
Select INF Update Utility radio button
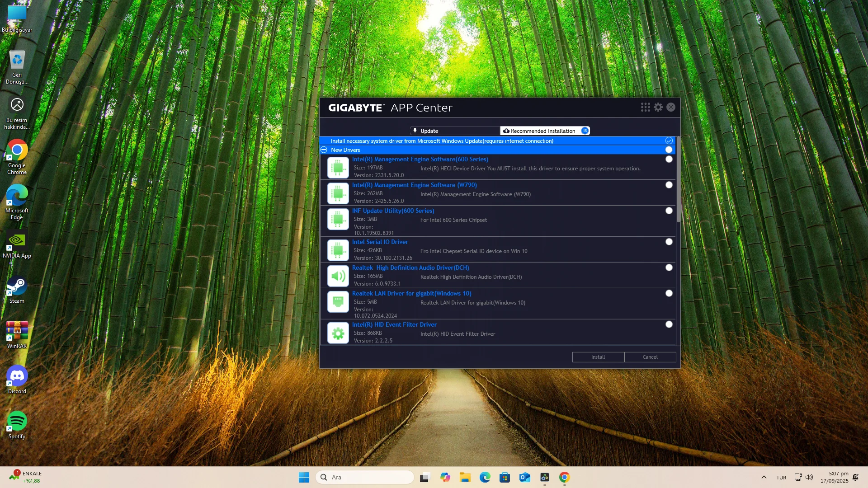point(669,211)
